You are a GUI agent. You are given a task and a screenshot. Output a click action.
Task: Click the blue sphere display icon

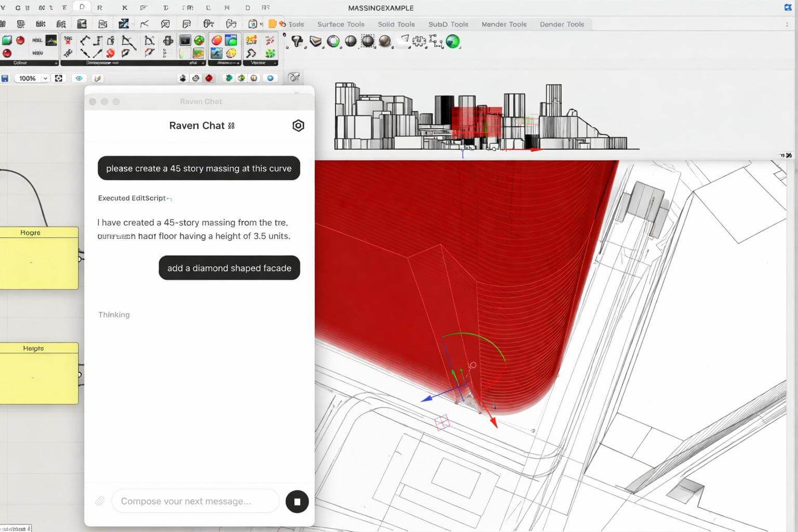click(x=270, y=78)
